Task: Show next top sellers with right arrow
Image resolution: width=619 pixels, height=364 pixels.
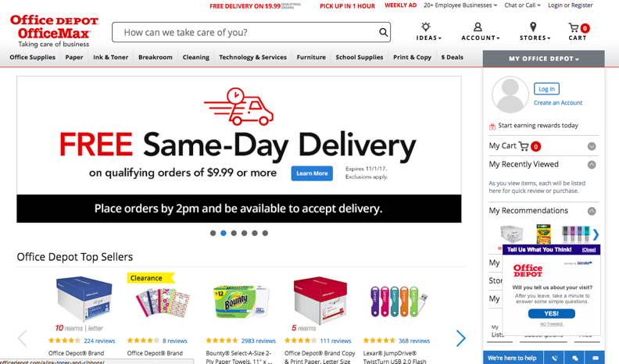Action: (460, 338)
